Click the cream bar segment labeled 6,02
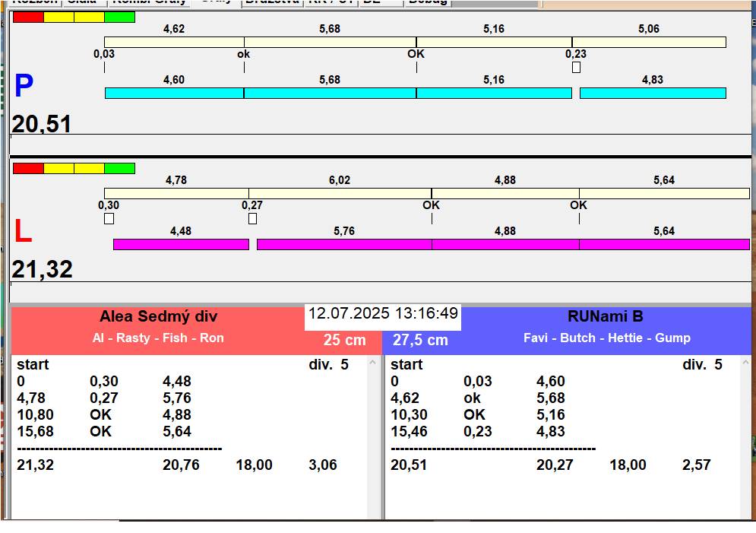The height and width of the screenshot is (533, 756). [x=340, y=193]
